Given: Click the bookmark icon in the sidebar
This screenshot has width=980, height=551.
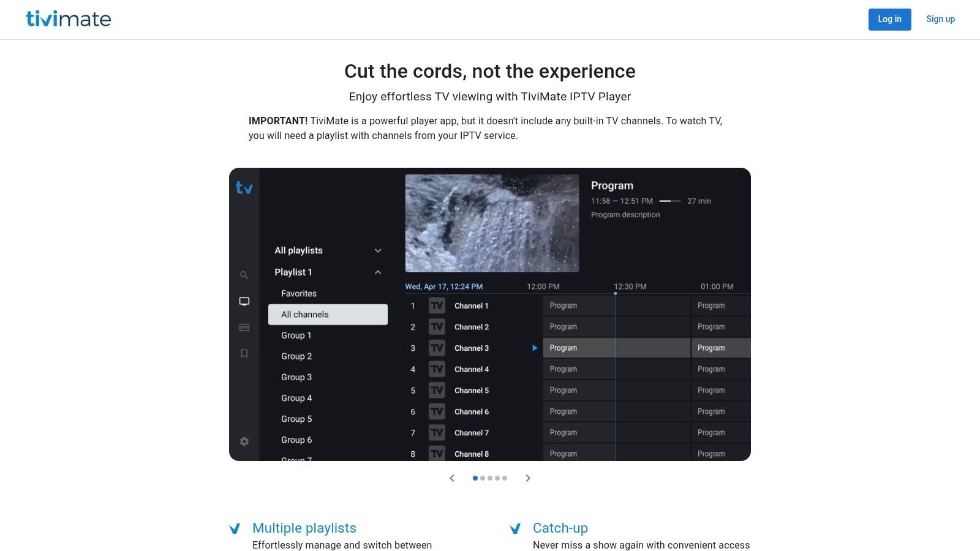Looking at the screenshot, I should [244, 353].
